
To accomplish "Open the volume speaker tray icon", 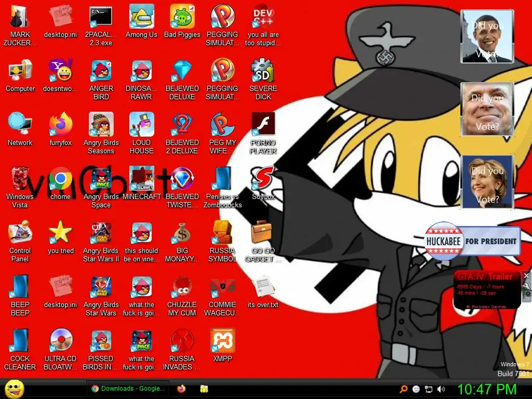I will point(441,389).
